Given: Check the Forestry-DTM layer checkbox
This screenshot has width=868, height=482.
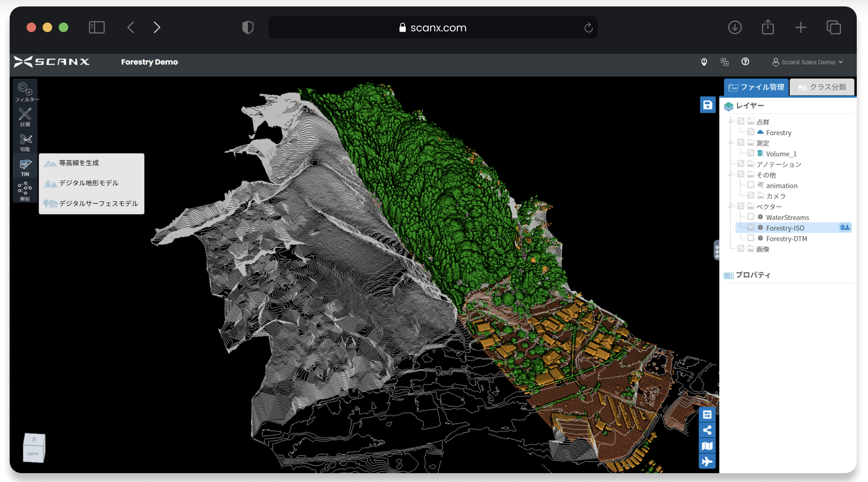Looking at the screenshot, I should [x=750, y=238].
